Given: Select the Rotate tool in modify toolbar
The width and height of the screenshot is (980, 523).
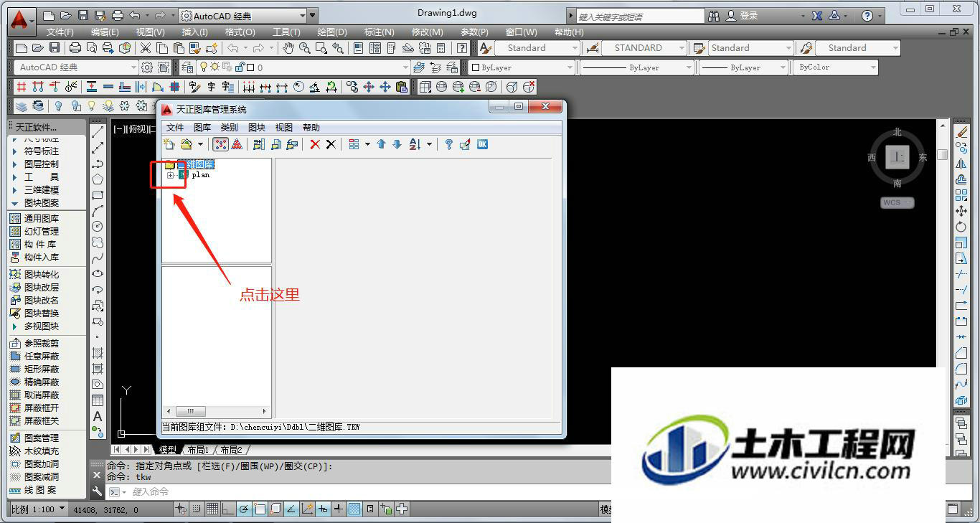Looking at the screenshot, I should [961, 227].
